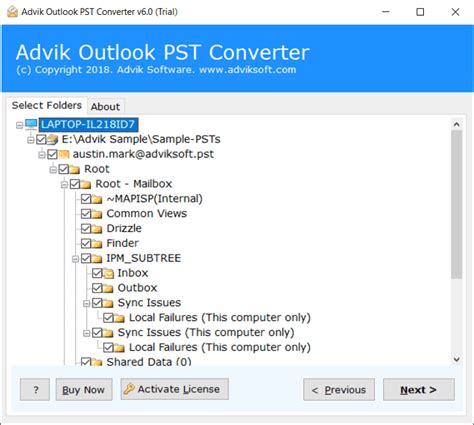Minimize the Advik PST Converter window
This screenshot has width=474, height=425.
[x=386, y=12]
